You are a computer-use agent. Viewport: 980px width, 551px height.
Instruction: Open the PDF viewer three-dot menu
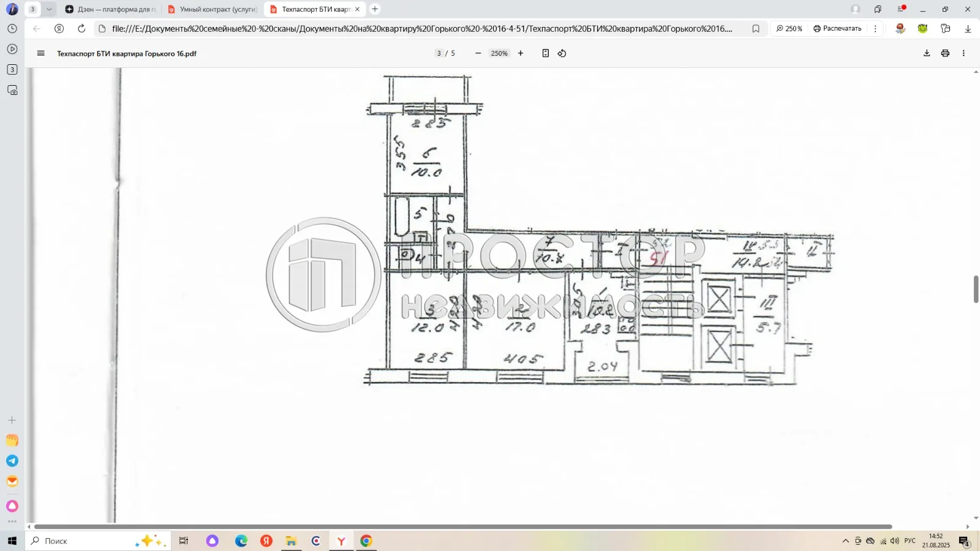click(965, 53)
